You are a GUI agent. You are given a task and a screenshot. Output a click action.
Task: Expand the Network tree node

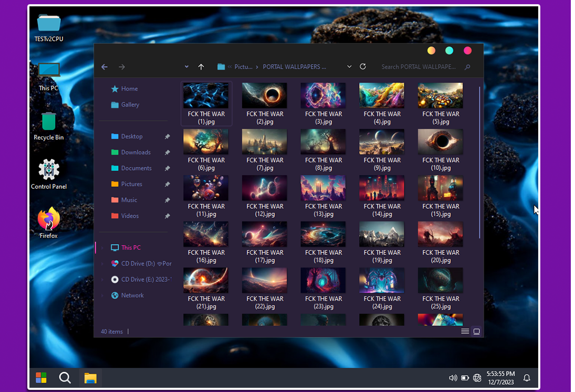point(103,295)
